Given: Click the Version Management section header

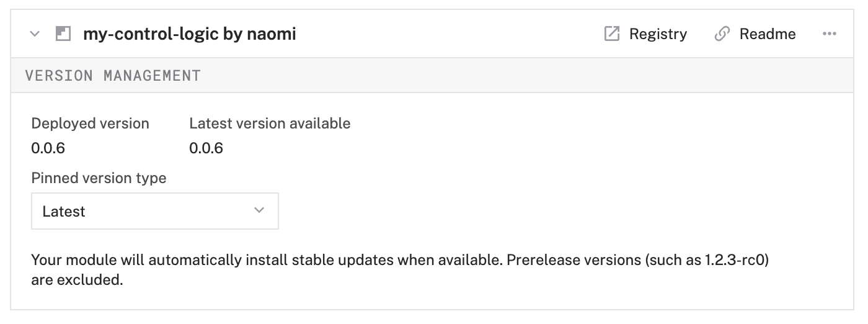Looking at the screenshot, I should [x=113, y=76].
